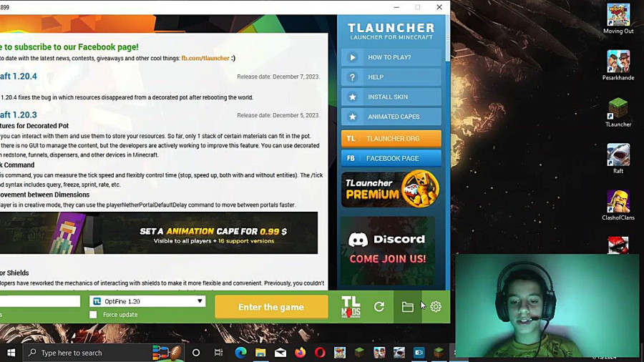
Task: Open File Explorer from taskbar
Action: (x=260, y=353)
